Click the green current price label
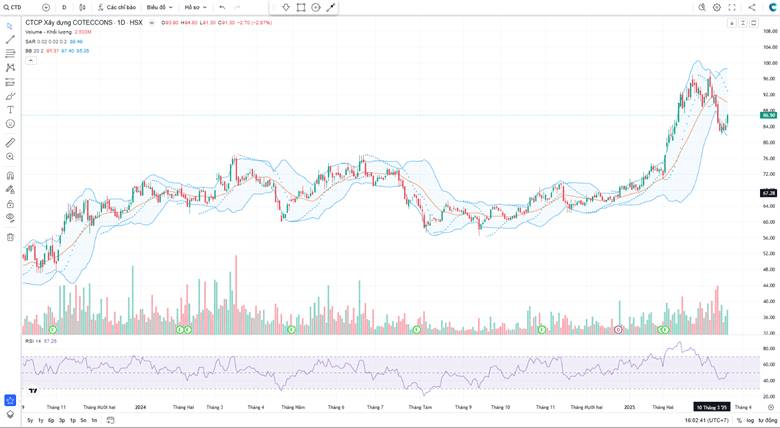 click(x=769, y=115)
